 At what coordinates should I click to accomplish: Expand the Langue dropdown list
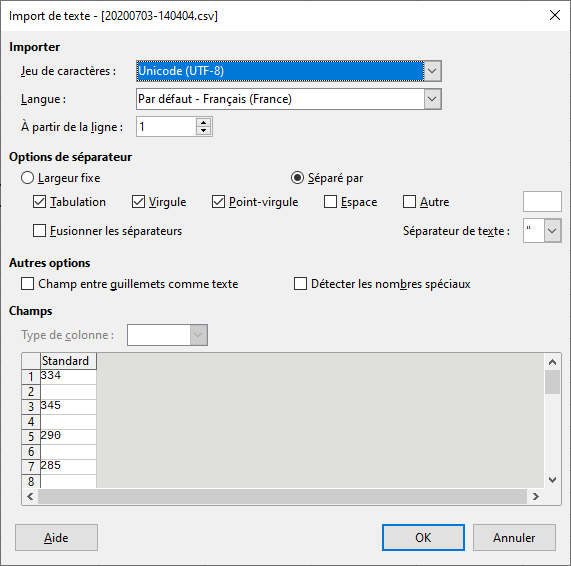click(x=432, y=99)
